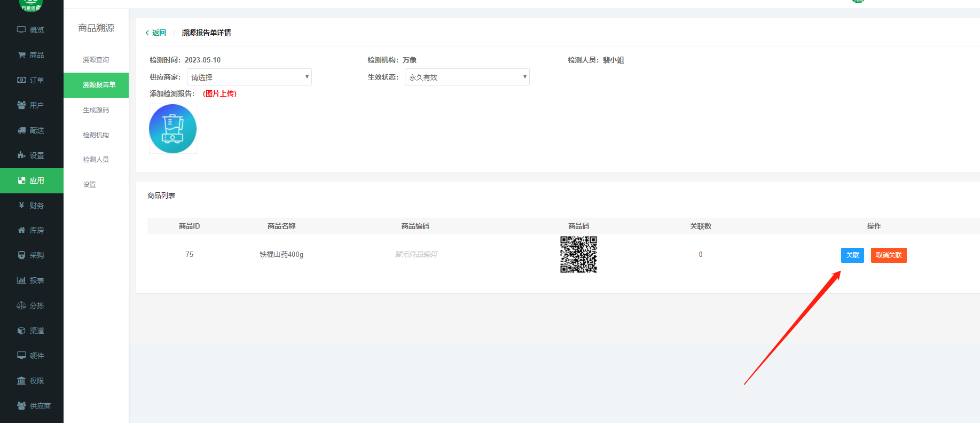Click the house icon for 库房
This screenshot has width=980, height=423.
click(21, 230)
